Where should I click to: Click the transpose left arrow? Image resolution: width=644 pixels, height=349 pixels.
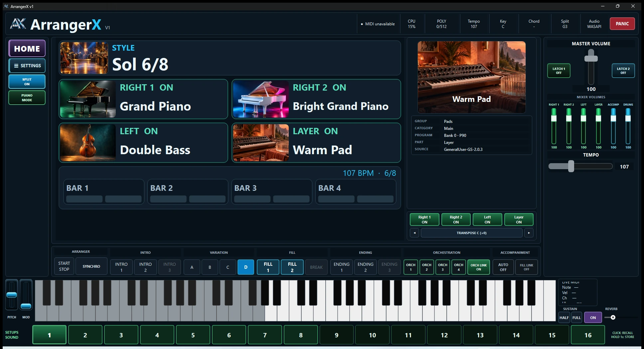pyautogui.click(x=414, y=233)
